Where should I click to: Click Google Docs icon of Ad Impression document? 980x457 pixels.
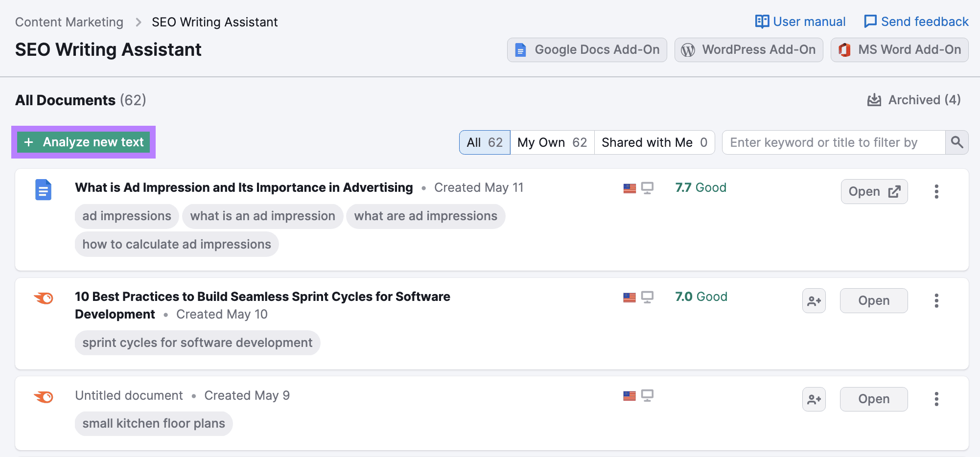pos(43,190)
